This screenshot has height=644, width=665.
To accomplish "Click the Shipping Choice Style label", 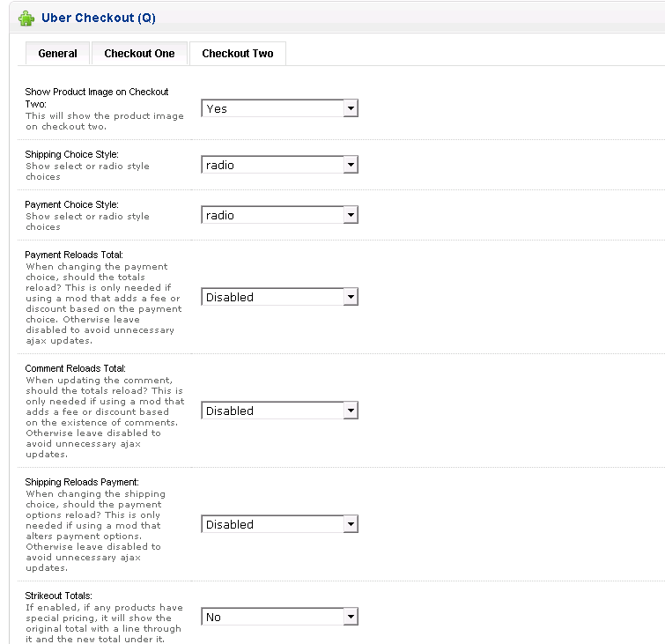I will pyautogui.click(x=71, y=154).
